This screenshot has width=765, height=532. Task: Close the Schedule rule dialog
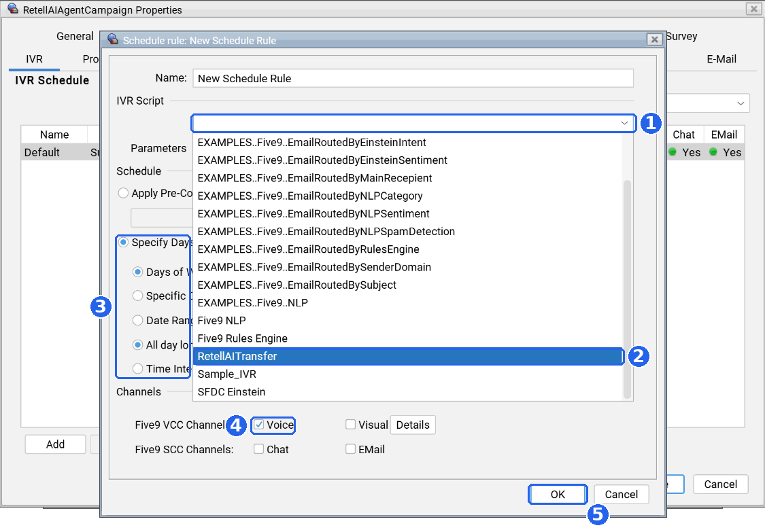654,39
